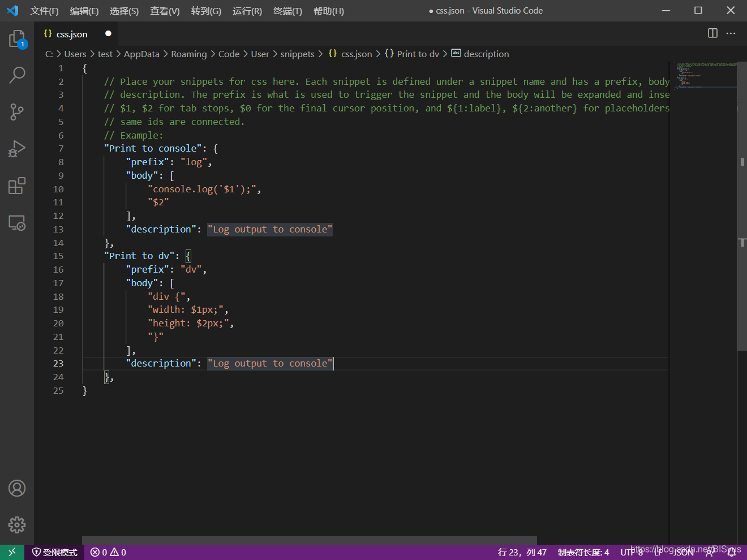Screen dimensions: 747x560
Task: Click C: drive in the breadcrumb
Action: click(49, 54)
